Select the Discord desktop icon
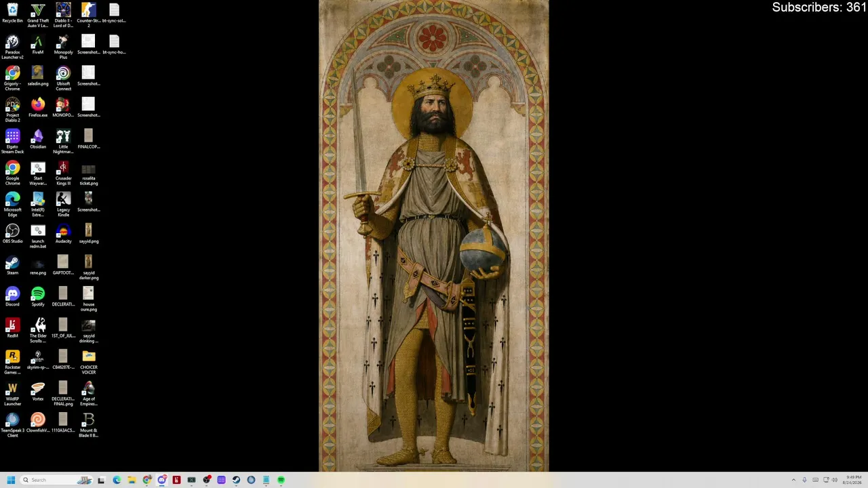The height and width of the screenshot is (488, 868). pos(12,296)
